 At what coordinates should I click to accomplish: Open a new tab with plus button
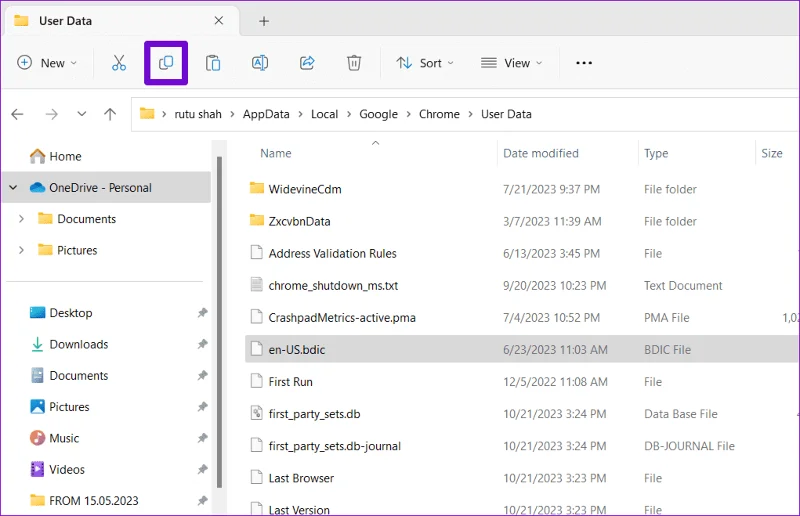pyautogui.click(x=264, y=21)
